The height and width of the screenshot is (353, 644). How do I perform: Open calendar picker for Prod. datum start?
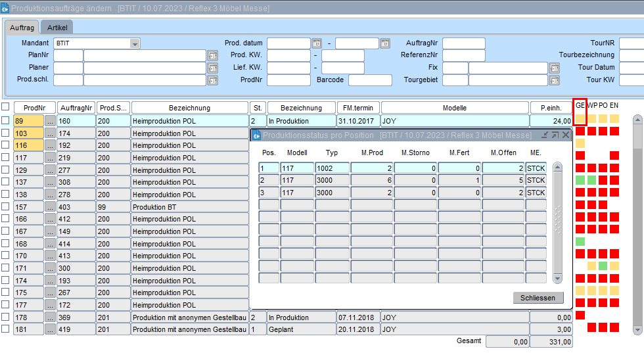coord(316,43)
